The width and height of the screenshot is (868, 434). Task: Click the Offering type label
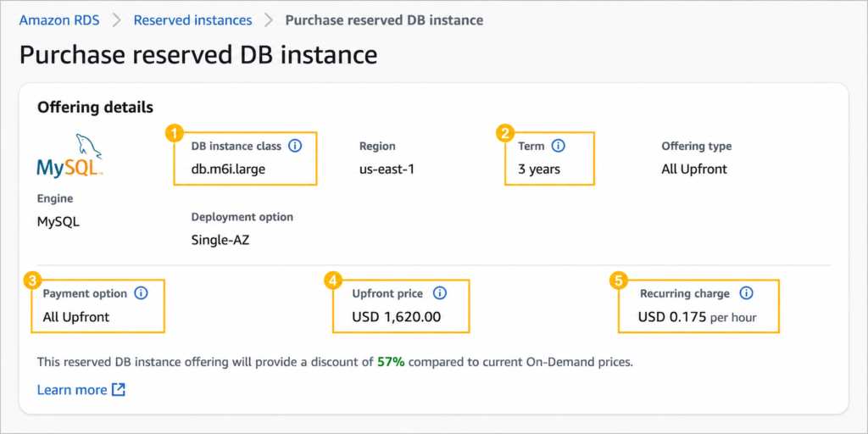tap(697, 146)
